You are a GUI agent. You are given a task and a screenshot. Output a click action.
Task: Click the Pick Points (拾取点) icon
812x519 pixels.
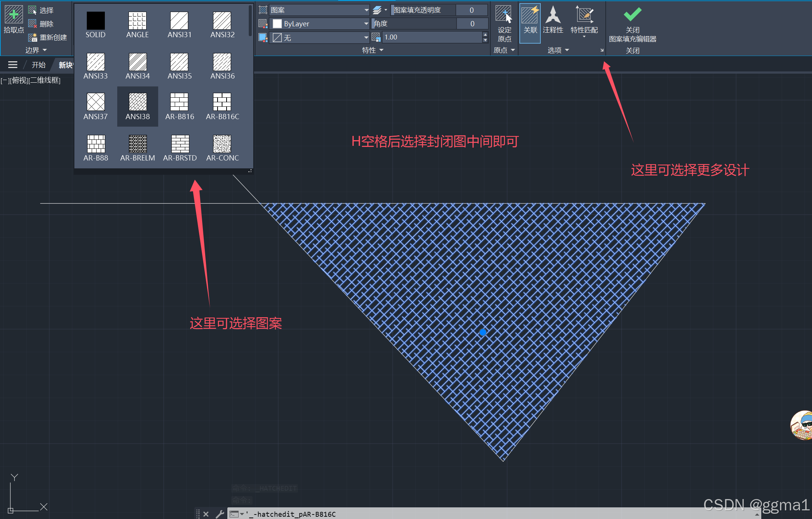pos(14,15)
